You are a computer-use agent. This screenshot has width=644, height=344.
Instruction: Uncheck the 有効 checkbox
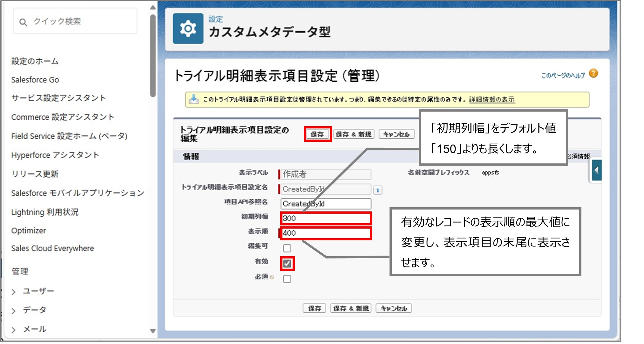click(287, 263)
